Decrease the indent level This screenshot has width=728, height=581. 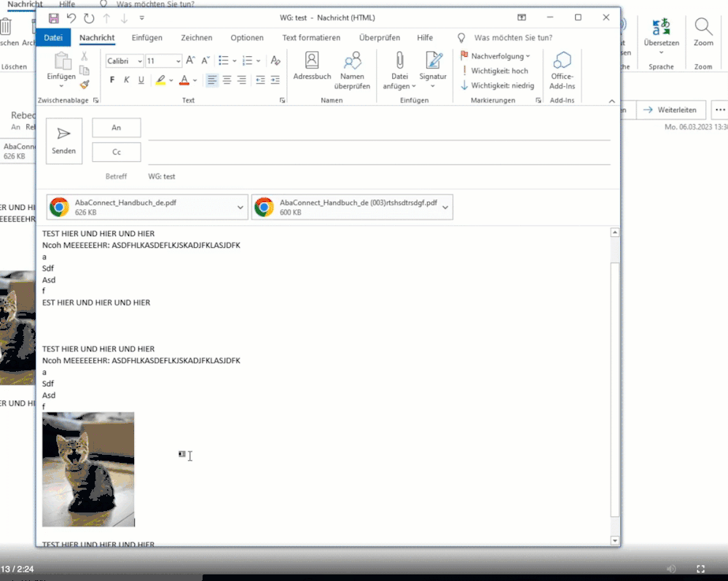(260, 80)
